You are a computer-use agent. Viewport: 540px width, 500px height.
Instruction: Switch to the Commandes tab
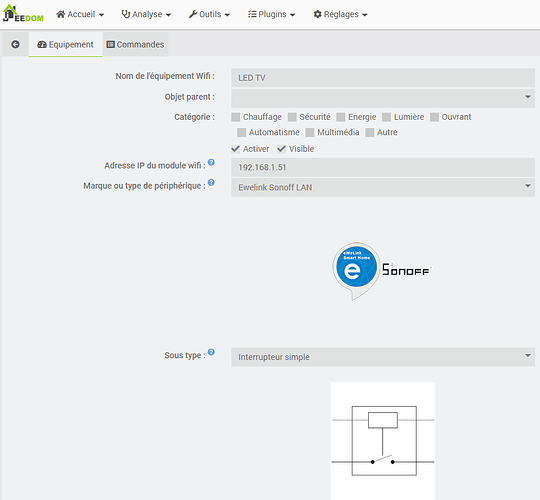[x=135, y=44]
